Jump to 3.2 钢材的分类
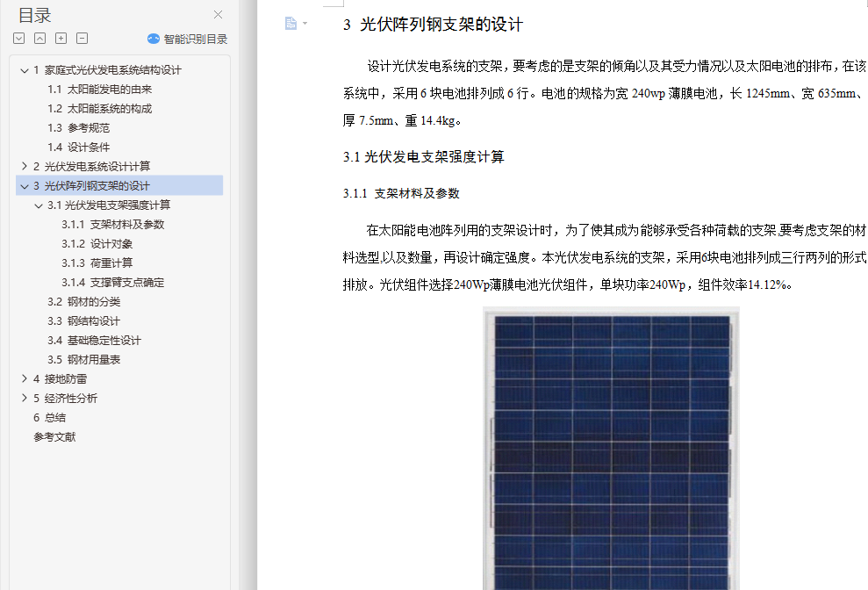Viewport: 868px width, 590px height. [x=84, y=302]
